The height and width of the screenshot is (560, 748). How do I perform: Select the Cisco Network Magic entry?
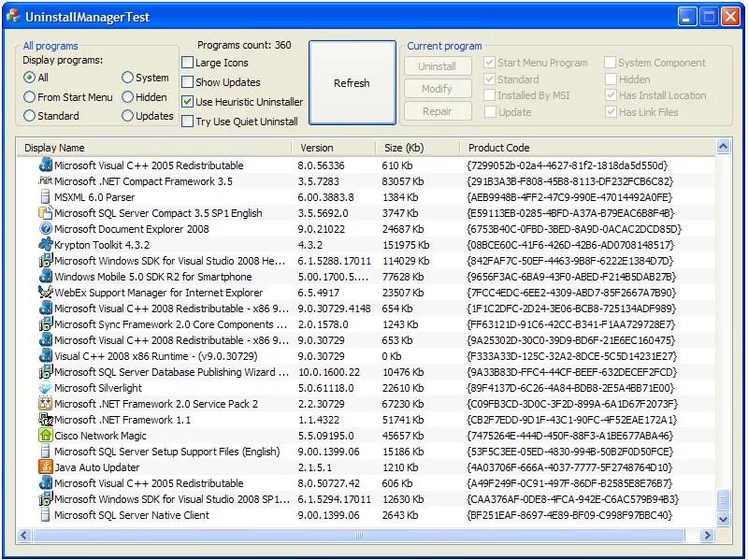366,436
